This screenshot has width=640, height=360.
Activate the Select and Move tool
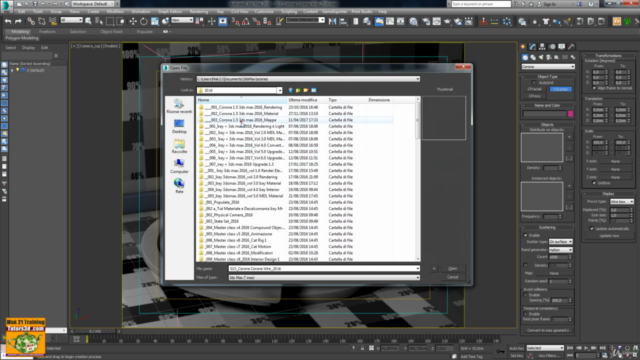tap(133, 21)
